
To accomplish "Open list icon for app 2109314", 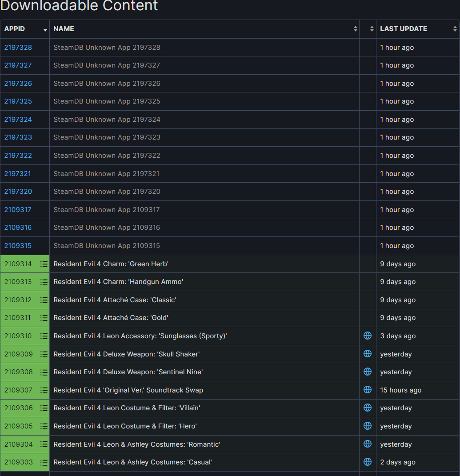I will [x=44, y=264].
